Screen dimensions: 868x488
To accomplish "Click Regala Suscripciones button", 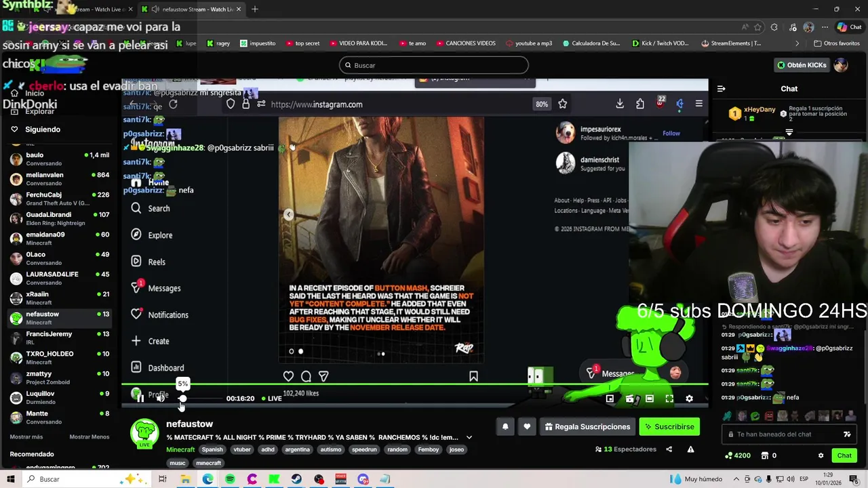I will (x=587, y=426).
